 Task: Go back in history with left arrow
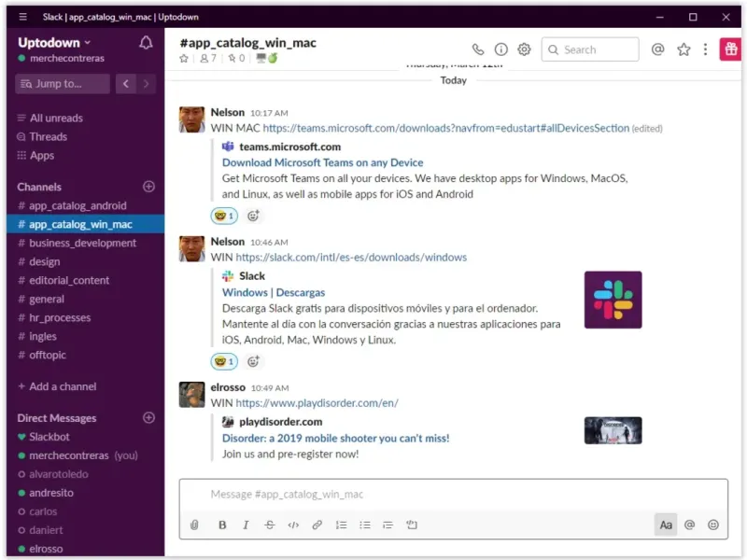(126, 84)
